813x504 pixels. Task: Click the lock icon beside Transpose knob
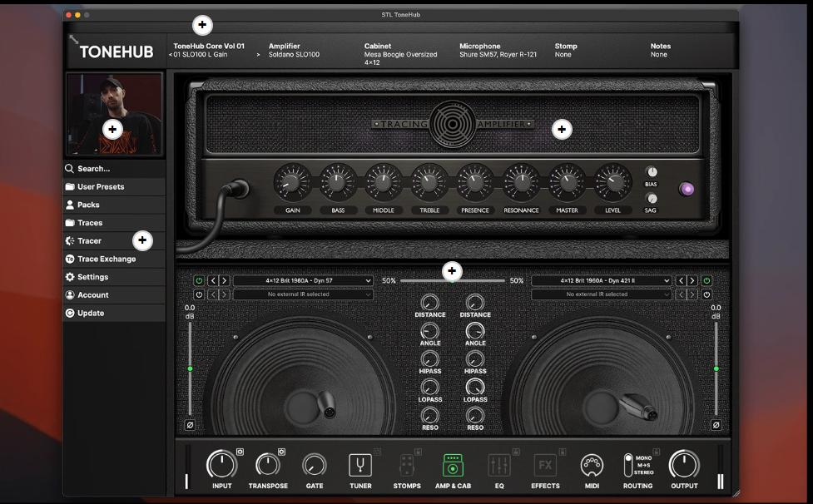[x=281, y=452]
